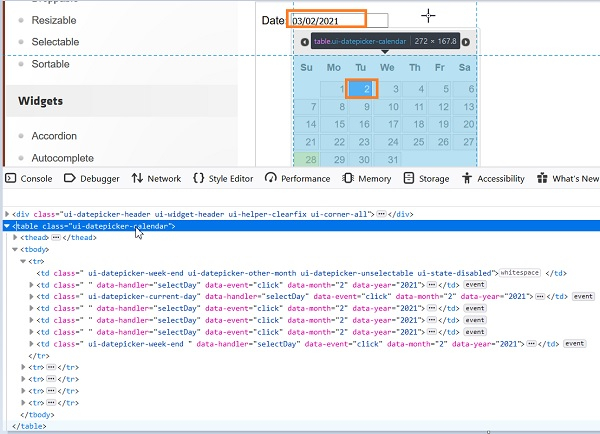Collapse the table ui-datepicker-calendar node

point(7,226)
